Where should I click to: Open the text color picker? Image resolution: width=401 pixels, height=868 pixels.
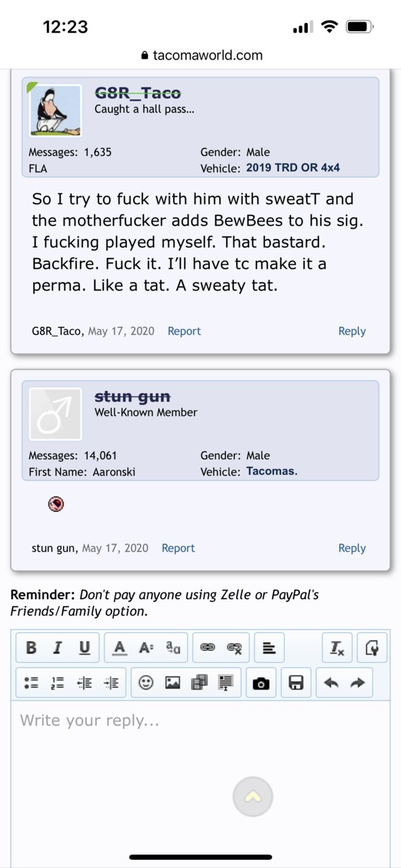click(x=119, y=648)
